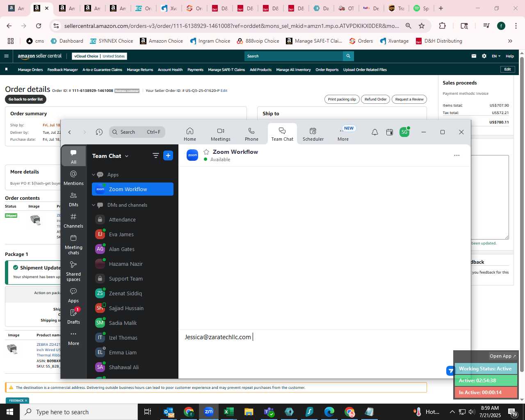Open chat with Sadia Malik
The image size is (525, 420).
pyautogui.click(x=132, y=323)
